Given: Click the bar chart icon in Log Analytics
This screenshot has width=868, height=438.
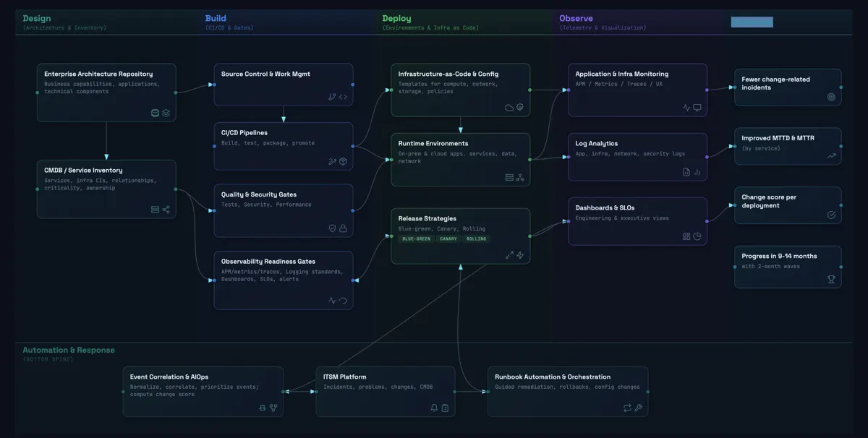Looking at the screenshot, I should coord(697,172).
